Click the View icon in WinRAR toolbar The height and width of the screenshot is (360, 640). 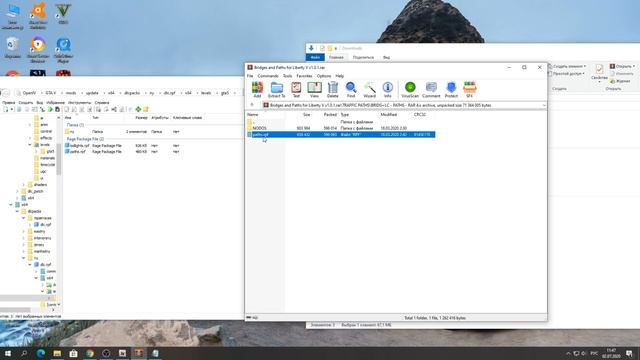click(314, 89)
